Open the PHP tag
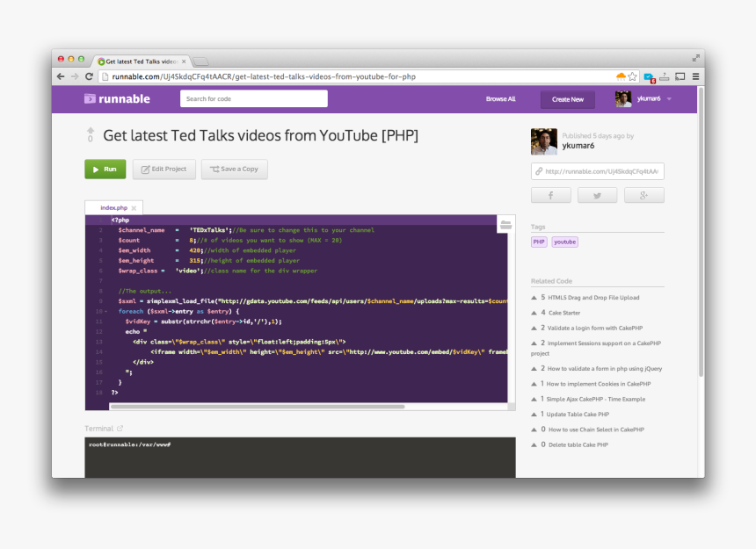Viewport: 756px width, 549px height. [x=539, y=242]
